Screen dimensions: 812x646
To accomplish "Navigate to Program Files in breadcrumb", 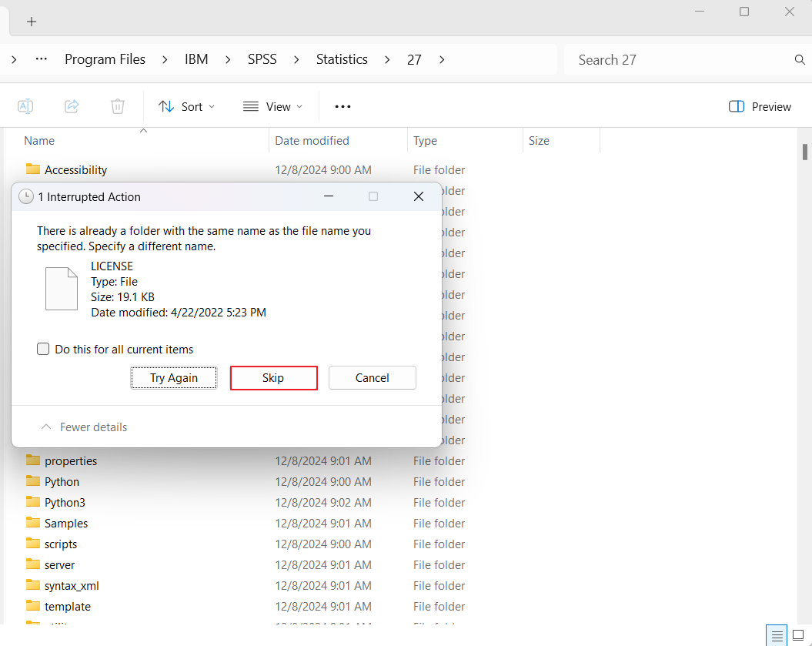I will click(105, 60).
